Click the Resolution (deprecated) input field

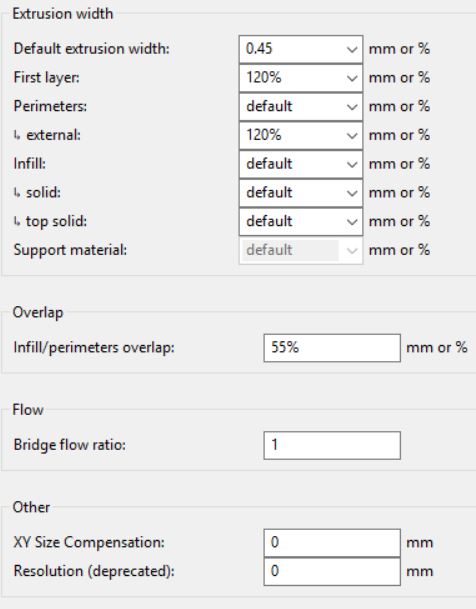click(332, 571)
